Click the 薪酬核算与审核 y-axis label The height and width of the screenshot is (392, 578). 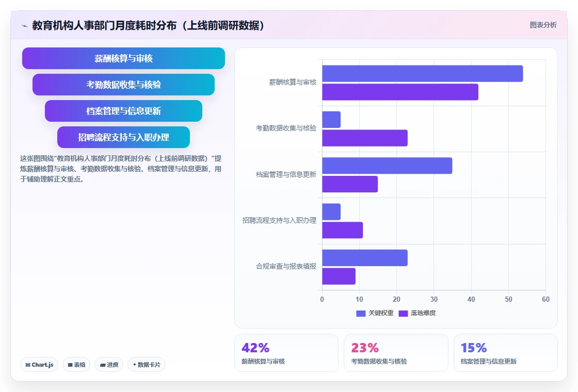point(293,82)
